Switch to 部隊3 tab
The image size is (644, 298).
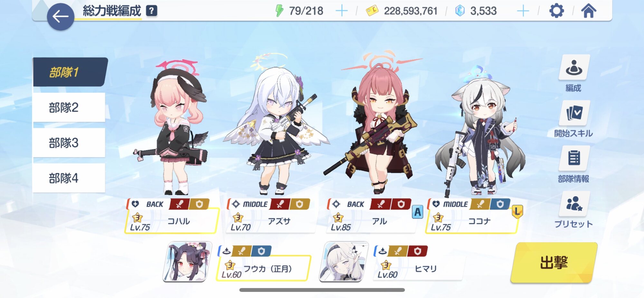pyautogui.click(x=69, y=143)
